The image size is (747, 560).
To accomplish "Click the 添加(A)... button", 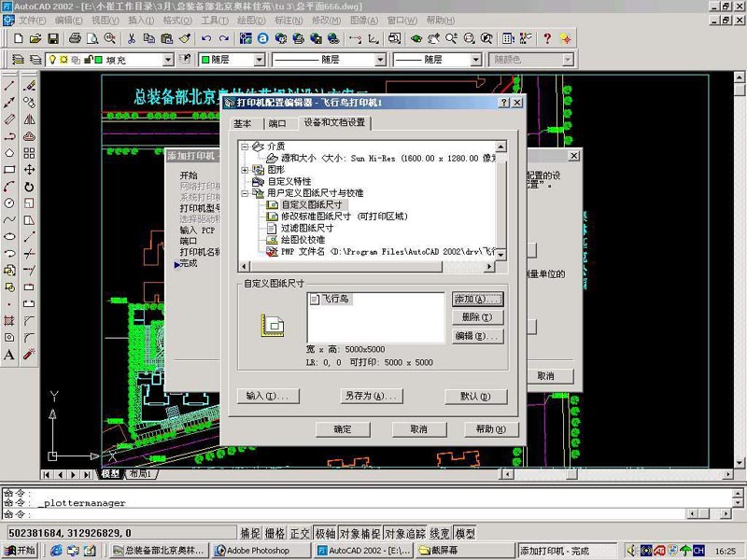I will click(477, 299).
